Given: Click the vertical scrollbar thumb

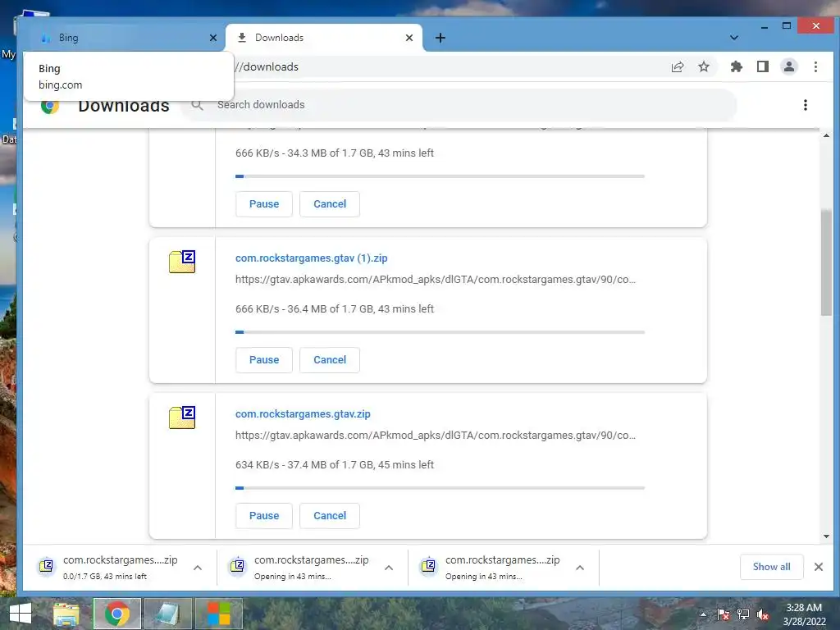Looking at the screenshot, I should pos(826,262).
